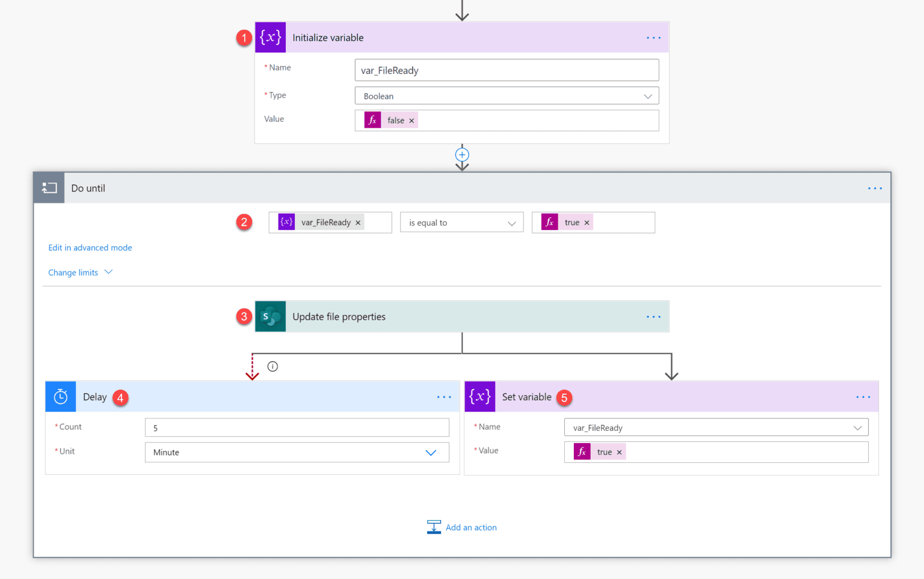This screenshot has height=579, width=924.
Task: Select the var_FileReady token in the Do until condition
Action: [322, 222]
